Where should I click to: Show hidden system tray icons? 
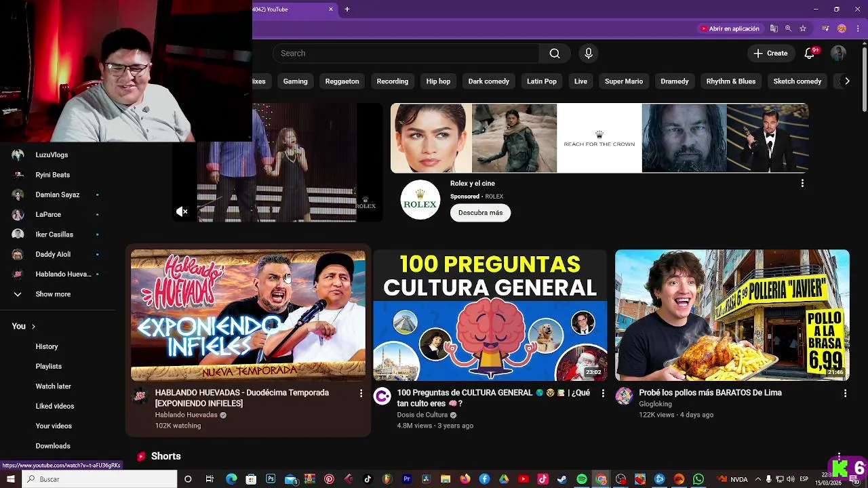(x=758, y=479)
